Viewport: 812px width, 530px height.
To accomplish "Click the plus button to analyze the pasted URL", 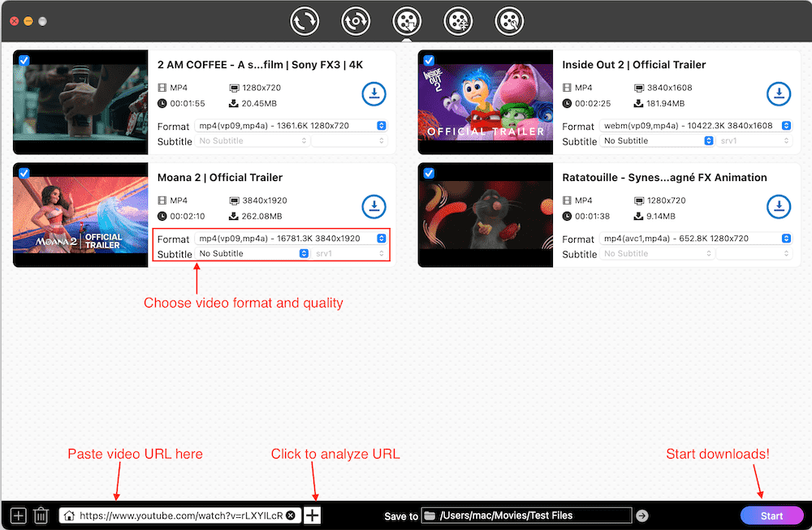I will click(312, 515).
